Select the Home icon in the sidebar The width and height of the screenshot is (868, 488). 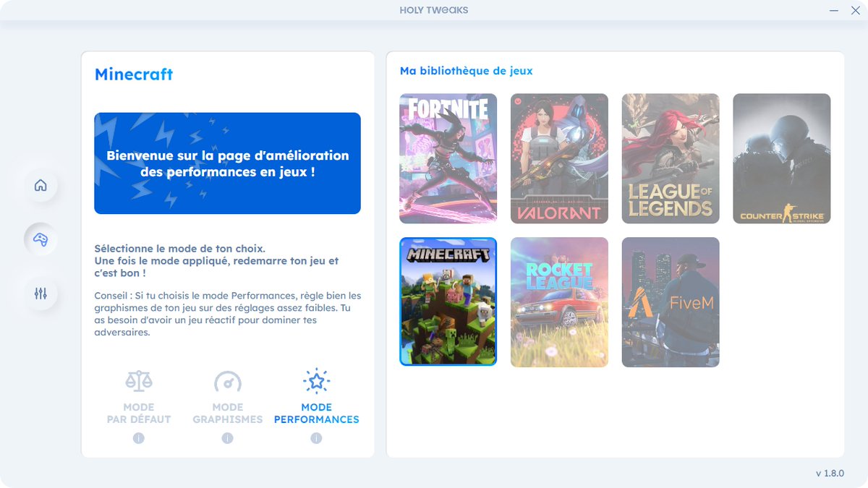pyautogui.click(x=41, y=186)
